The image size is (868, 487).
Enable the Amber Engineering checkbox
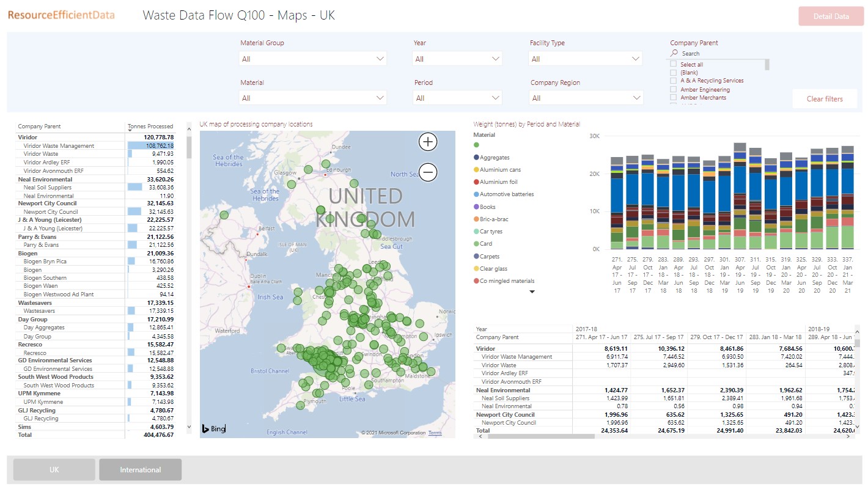point(674,89)
